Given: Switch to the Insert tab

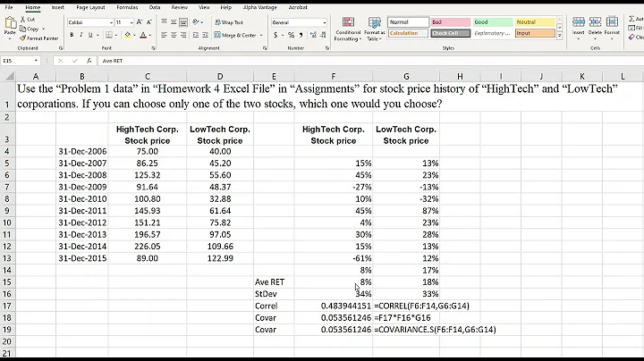Looking at the screenshot, I should tap(58, 7).
